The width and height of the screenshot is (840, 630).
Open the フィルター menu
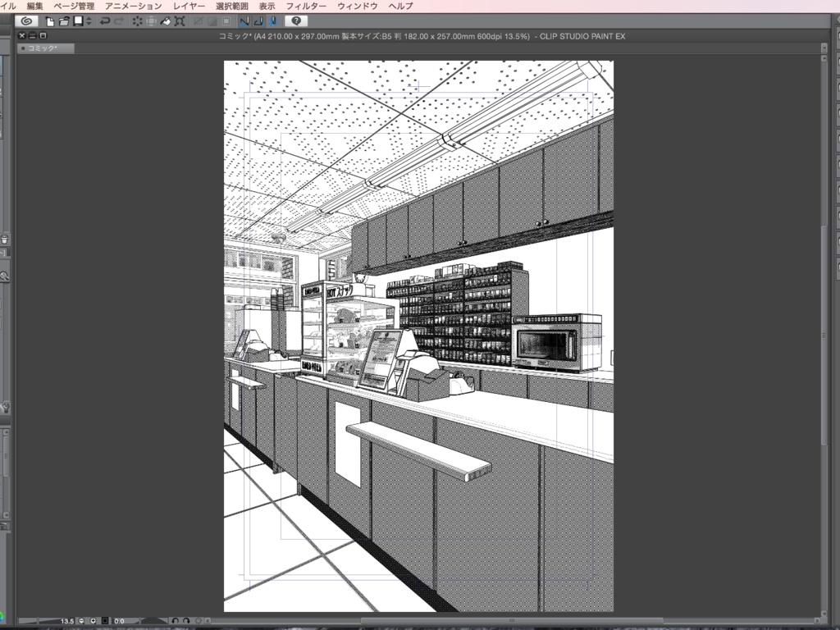[x=306, y=6]
